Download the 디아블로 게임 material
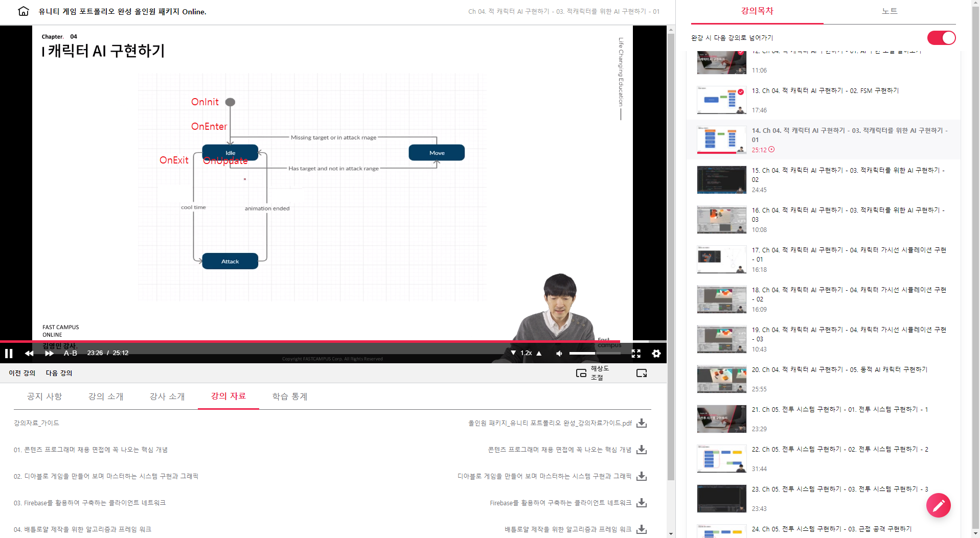The height and width of the screenshot is (538, 980). [x=642, y=476]
